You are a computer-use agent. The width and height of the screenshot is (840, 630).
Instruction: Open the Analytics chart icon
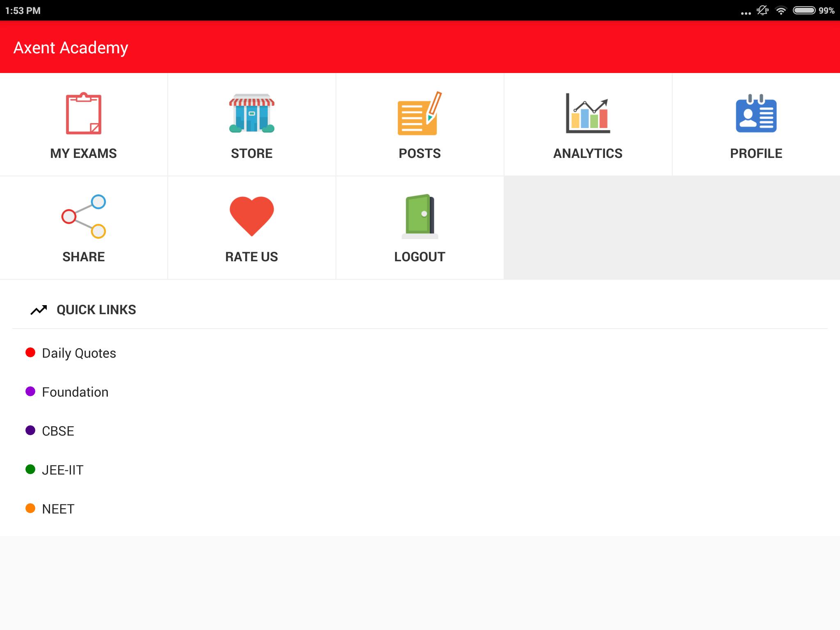pyautogui.click(x=588, y=113)
